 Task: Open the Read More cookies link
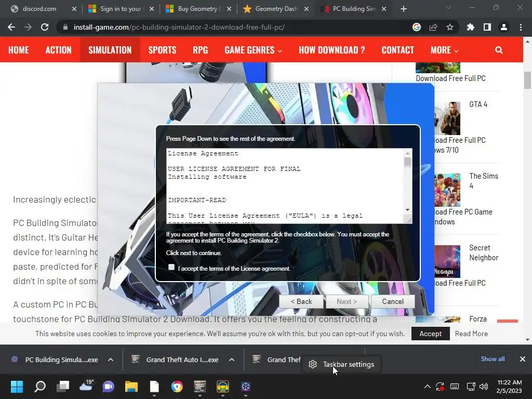pyautogui.click(x=471, y=334)
